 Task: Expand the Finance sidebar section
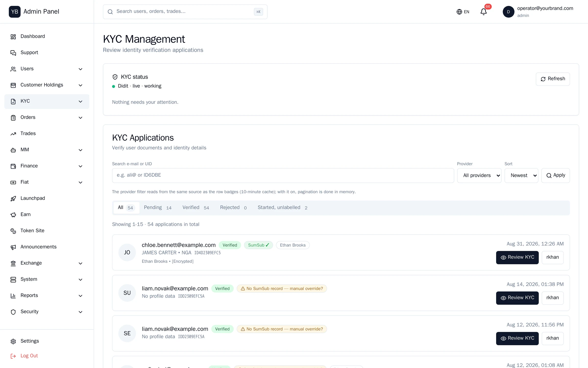coord(47,166)
